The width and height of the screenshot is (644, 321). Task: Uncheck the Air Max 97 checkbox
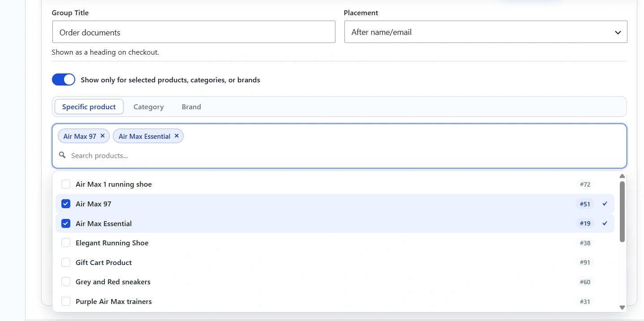pyautogui.click(x=66, y=204)
